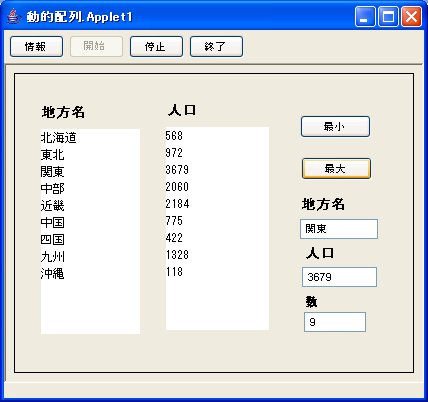Click the 地方名 input field containing 関東
428x402 pixels.
(x=339, y=229)
